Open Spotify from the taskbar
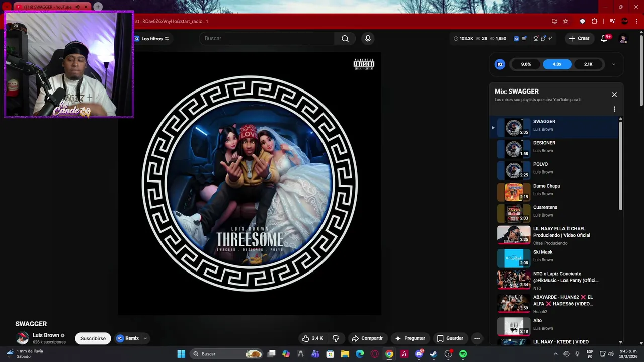 pyautogui.click(x=463, y=354)
